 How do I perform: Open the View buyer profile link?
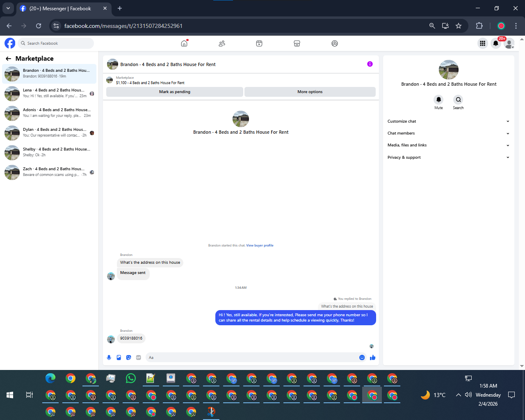[260, 245]
